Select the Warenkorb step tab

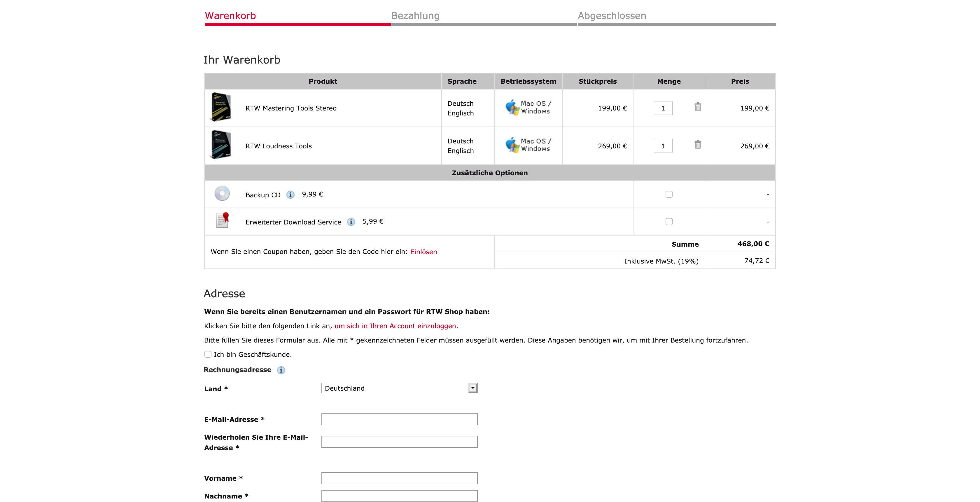230,16
